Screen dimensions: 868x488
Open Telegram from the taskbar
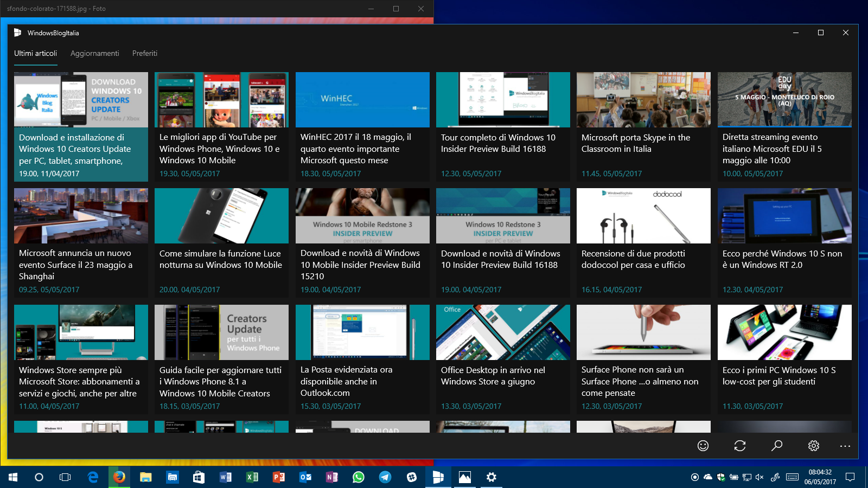pos(385,477)
